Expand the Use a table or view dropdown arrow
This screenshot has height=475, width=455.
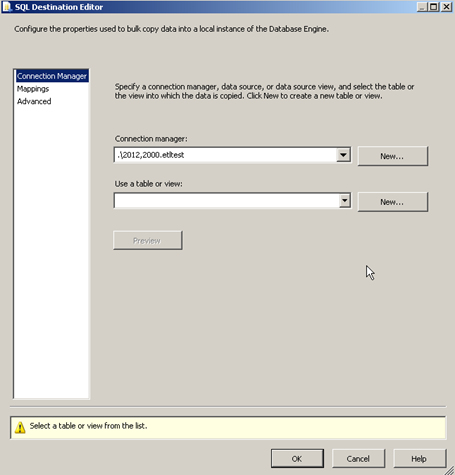344,201
